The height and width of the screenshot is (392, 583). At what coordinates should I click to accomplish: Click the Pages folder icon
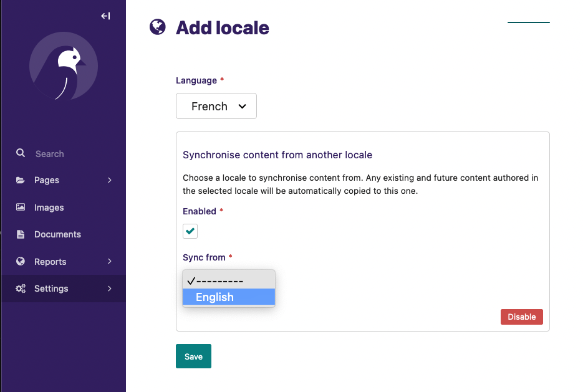[21, 180]
